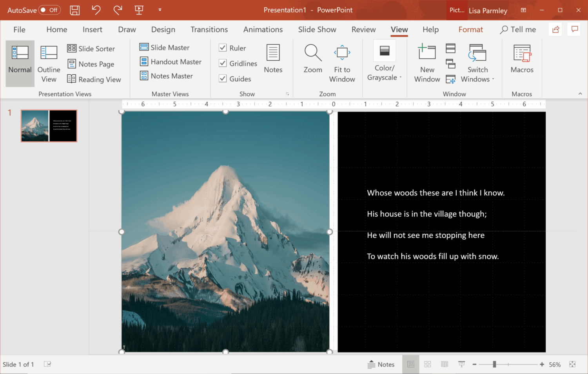Switch to Slide Sorter in status bar
The width and height of the screenshot is (588, 374).
(428, 364)
